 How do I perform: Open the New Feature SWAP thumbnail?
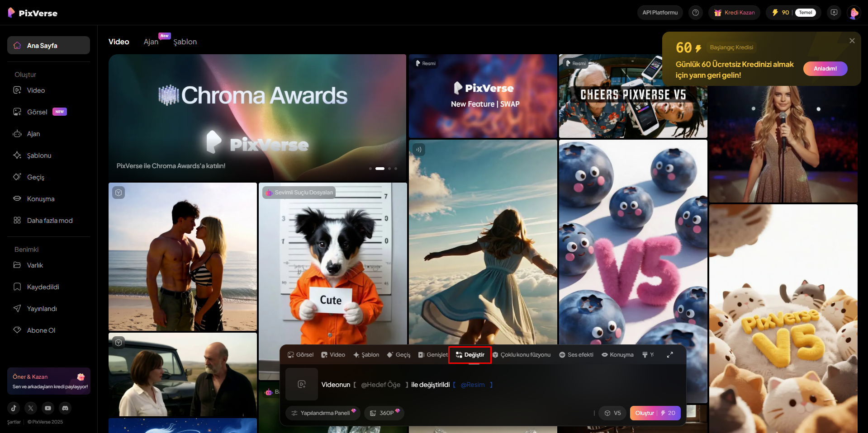(483, 96)
